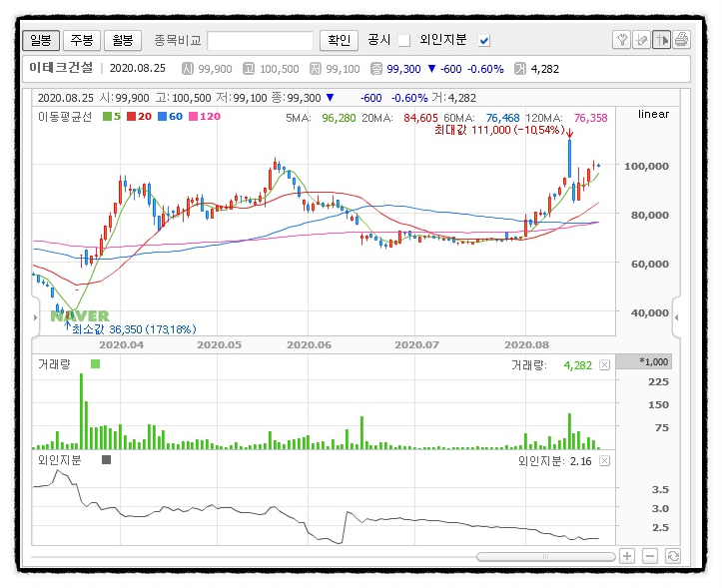The height and width of the screenshot is (588, 722).
Task: Zoom in the chart with plus button
Action: pos(627,556)
